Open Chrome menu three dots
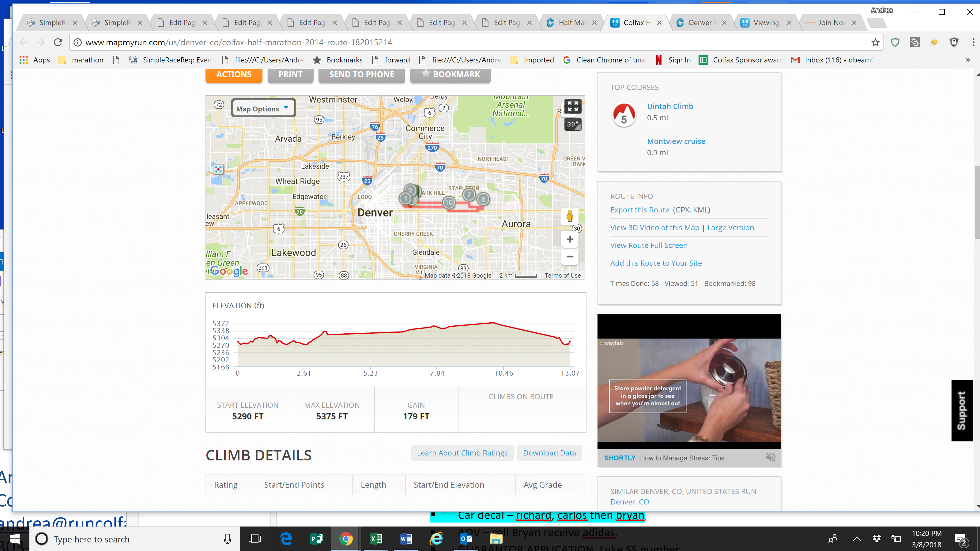Viewport: 980px width, 551px height. click(x=973, y=42)
